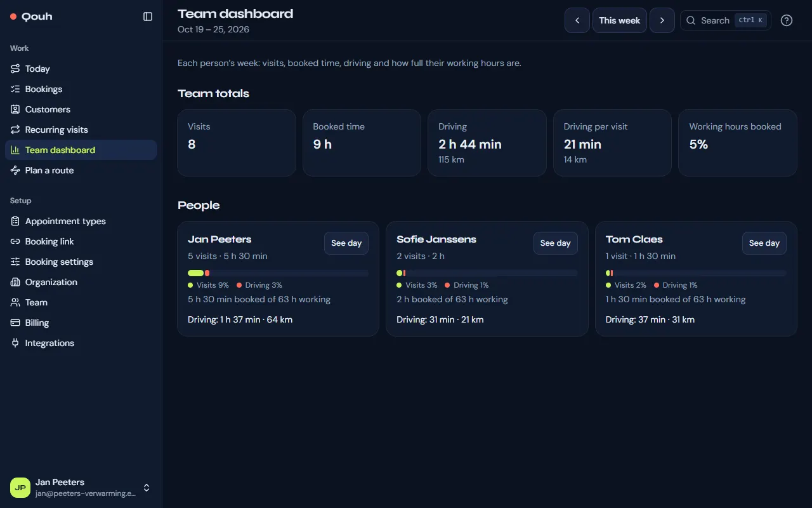Click the Visits total card
Image resolution: width=812 pixels, height=508 pixels.
click(x=237, y=143)
